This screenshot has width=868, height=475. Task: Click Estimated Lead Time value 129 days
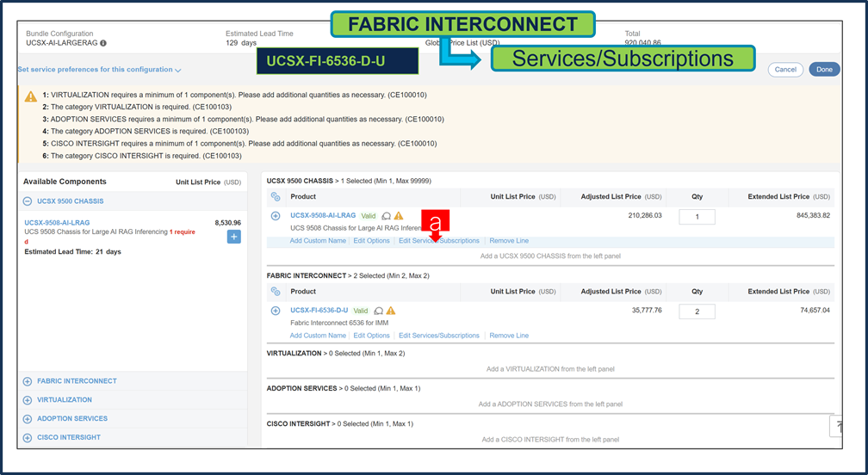pyautogui.click(x=241, y=42)
